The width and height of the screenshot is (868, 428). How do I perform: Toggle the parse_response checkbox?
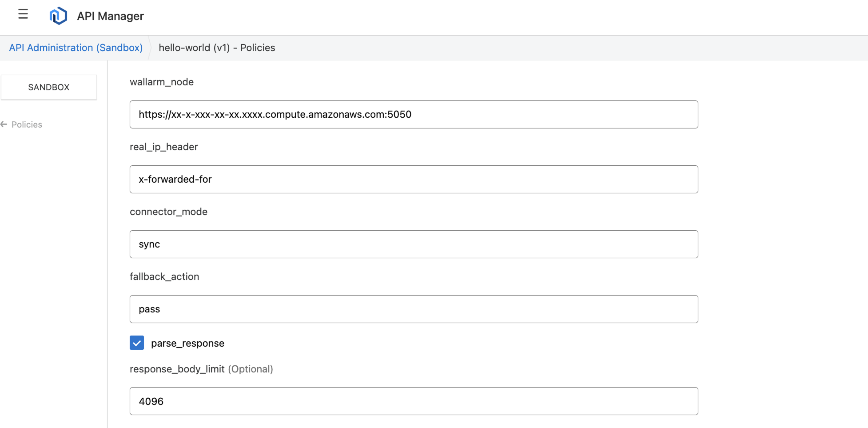[x=137, y=343]
